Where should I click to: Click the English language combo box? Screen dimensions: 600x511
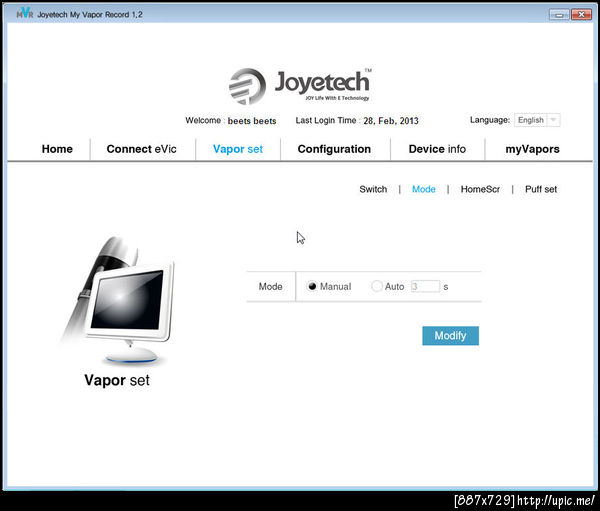[x=537, y=120]
